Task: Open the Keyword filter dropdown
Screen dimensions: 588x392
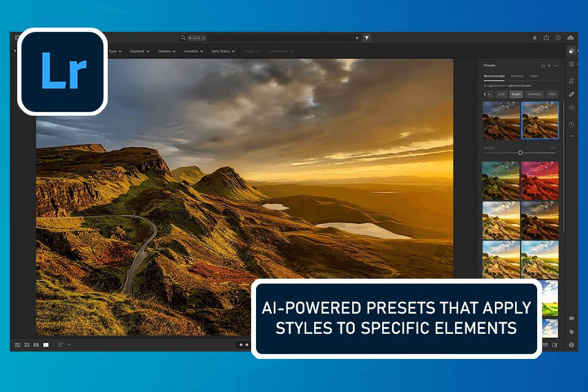Action: point(140,51)
